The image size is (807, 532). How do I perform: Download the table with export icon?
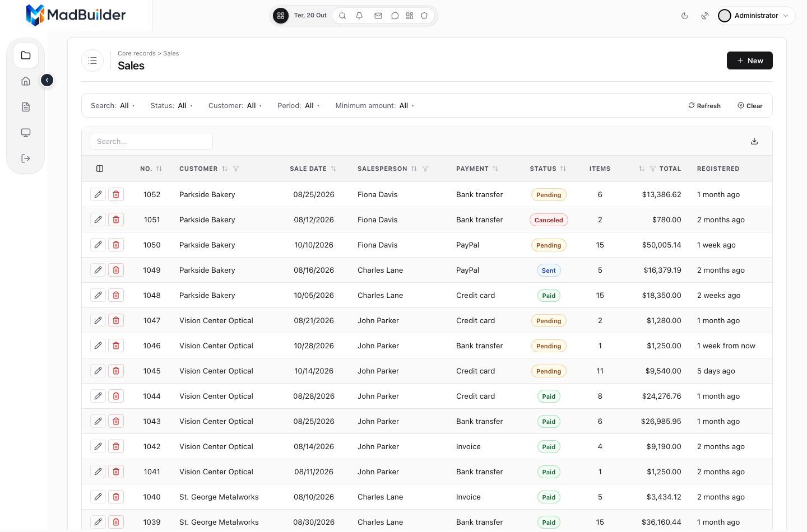pyautogui.click(x=754, y=141)
